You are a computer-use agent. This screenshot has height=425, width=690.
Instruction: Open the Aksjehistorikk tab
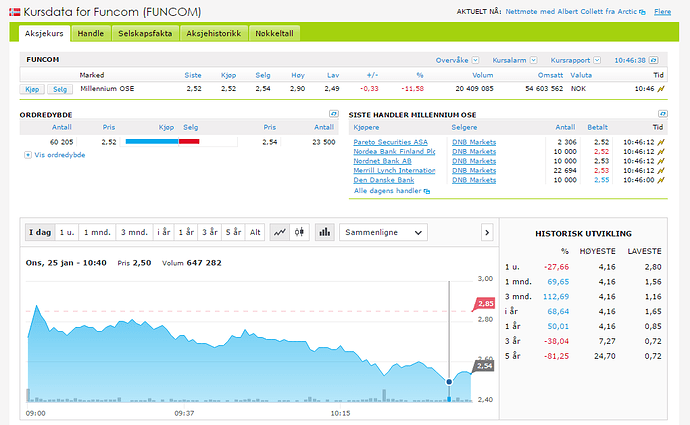pos(213,33)
